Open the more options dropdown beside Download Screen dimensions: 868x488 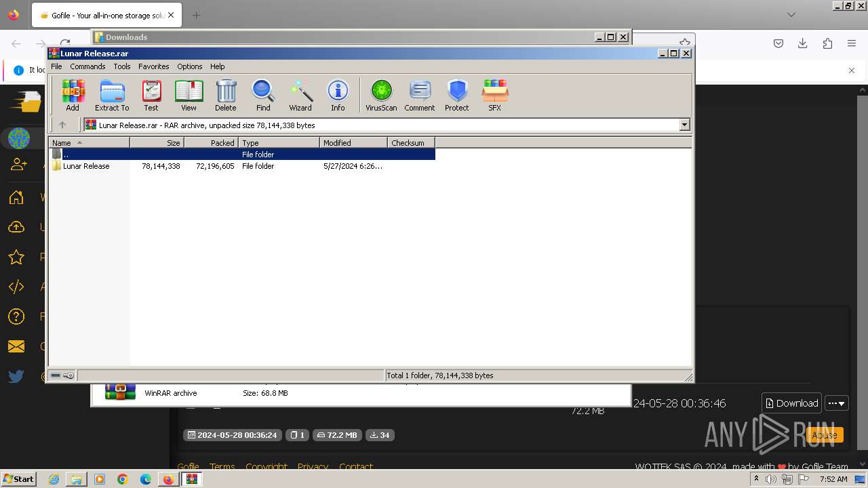tap(837, 403)
